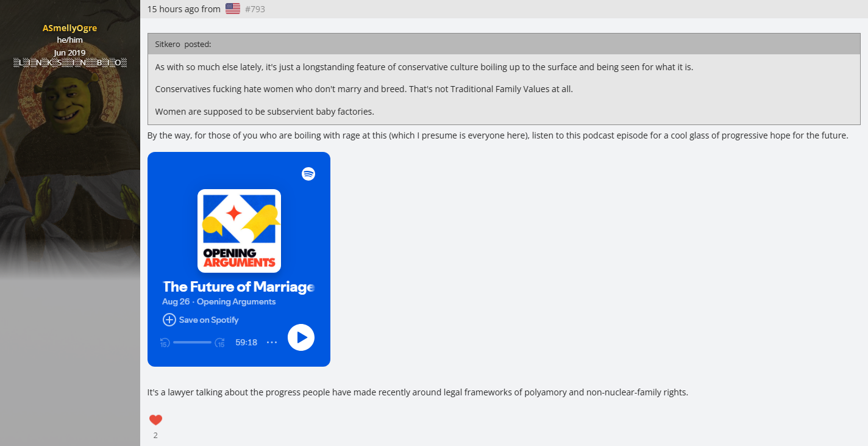Open post number #793 permalink
868x446 pixels.
point(255,9)
